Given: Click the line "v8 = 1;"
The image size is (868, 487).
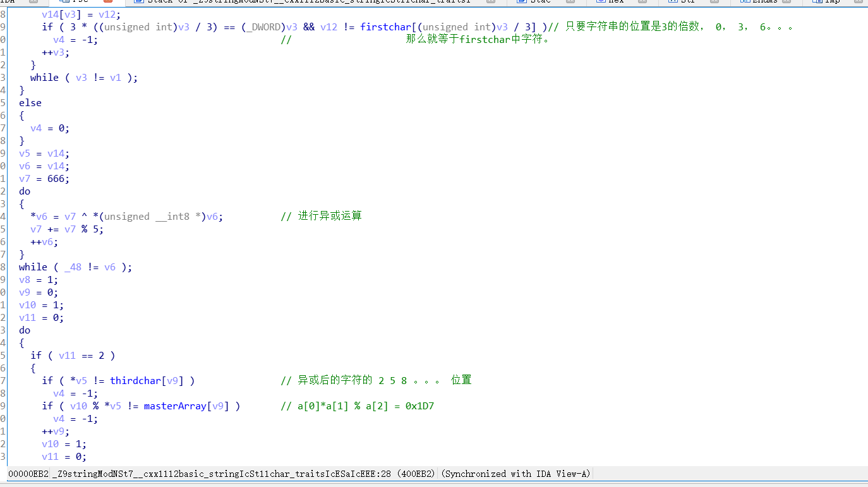Looking at the screenshot, I should pos(39,279).
